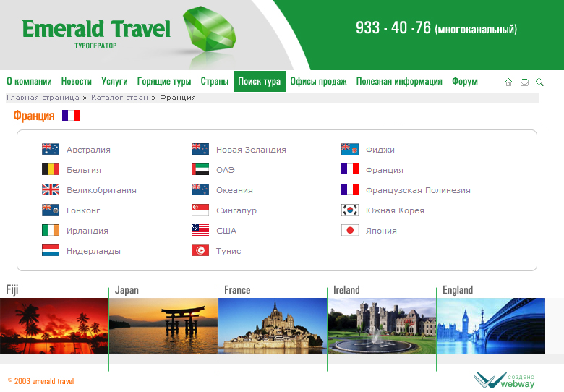The image size is (564, 392).
Task: Click the France Mont Saint-Michel thumbnail
Action: pyautogui.click(x=273, y=326)
